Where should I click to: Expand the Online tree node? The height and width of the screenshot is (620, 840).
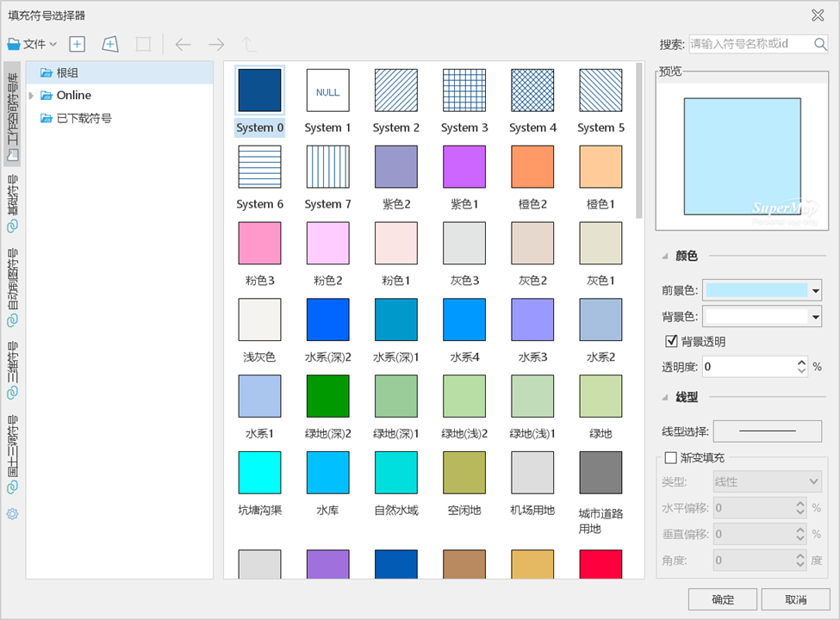(32, 96)
